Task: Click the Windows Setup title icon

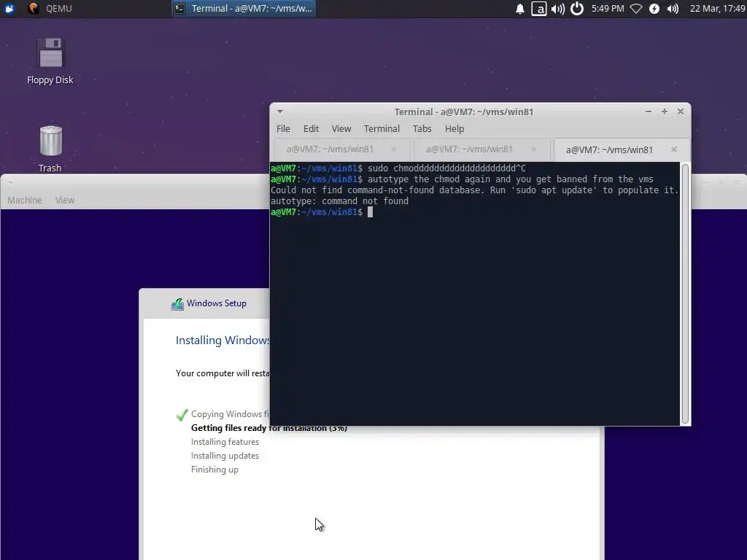Action: pos(177,303)
